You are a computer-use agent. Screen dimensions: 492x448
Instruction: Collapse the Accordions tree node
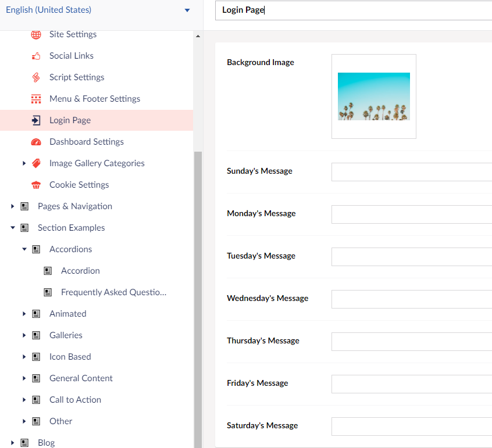[x=24, y=249]
